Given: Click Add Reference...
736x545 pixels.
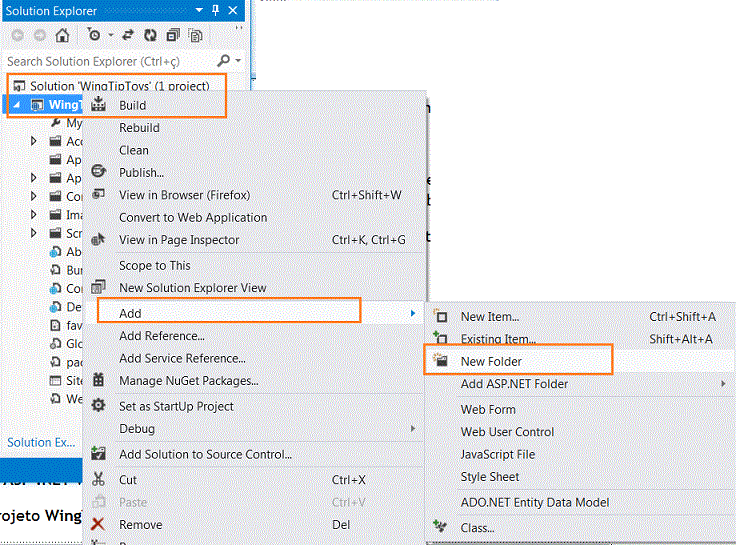Looking at the screenshot, I should (x=162, y=336).
